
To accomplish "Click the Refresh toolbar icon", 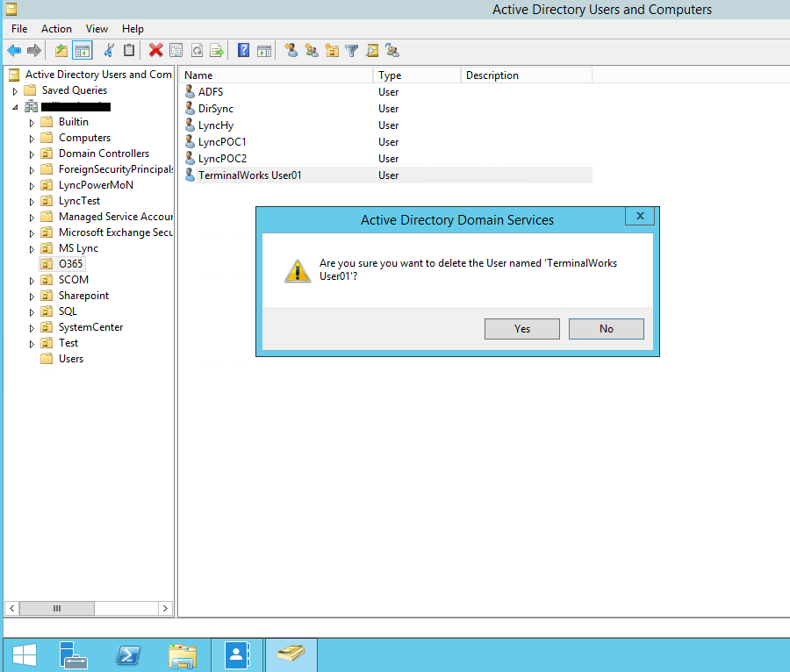I will pyautogui.click(x=198, y=50).
